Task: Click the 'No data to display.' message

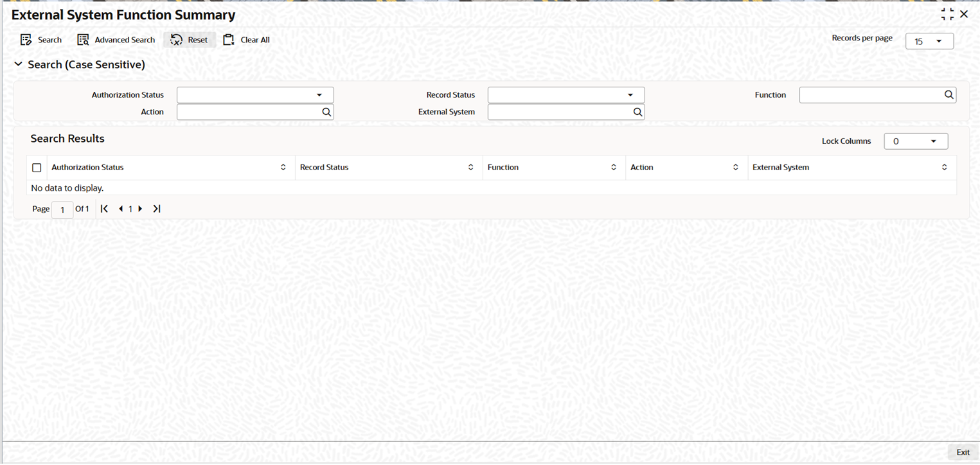Action: point(67,188)
